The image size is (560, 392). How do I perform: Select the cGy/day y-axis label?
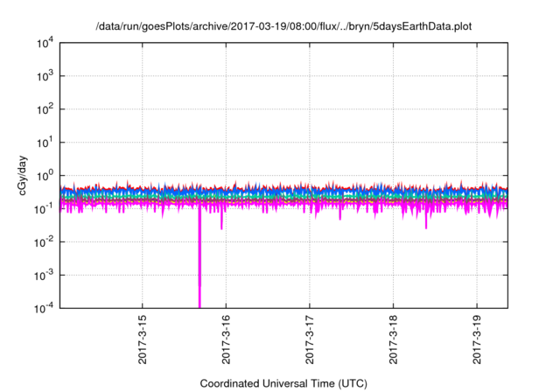pyautogui.click(x=22, y=175)
